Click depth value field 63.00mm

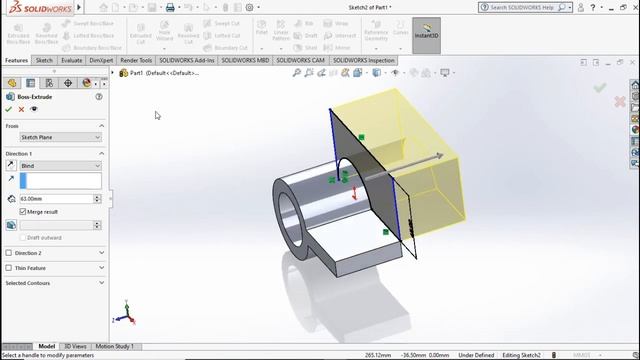(56, 199)
